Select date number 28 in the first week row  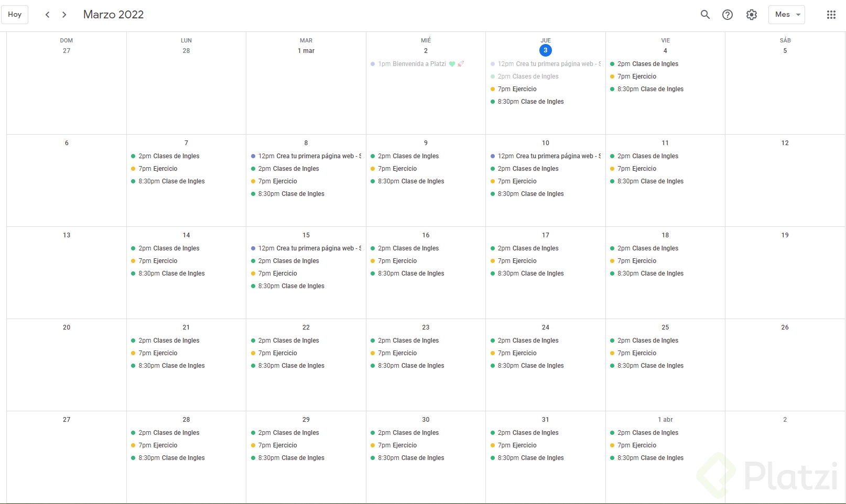coord(186,51)
